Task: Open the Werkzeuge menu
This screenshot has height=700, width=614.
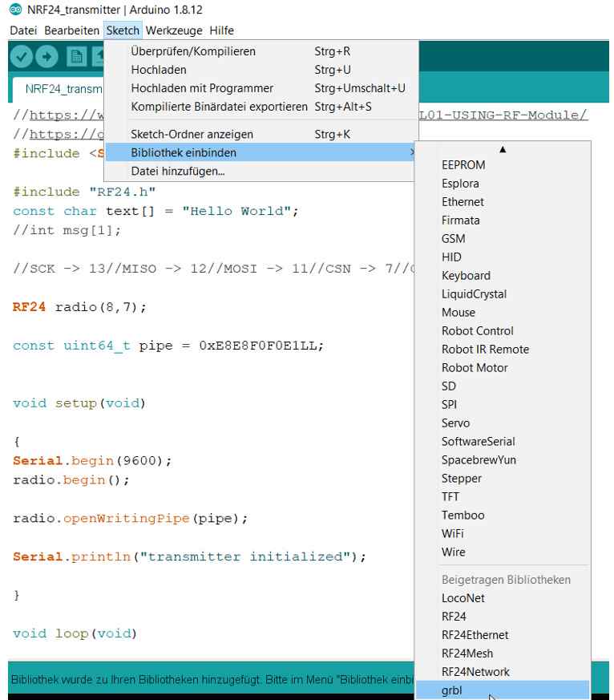Action: coord(174,30)
